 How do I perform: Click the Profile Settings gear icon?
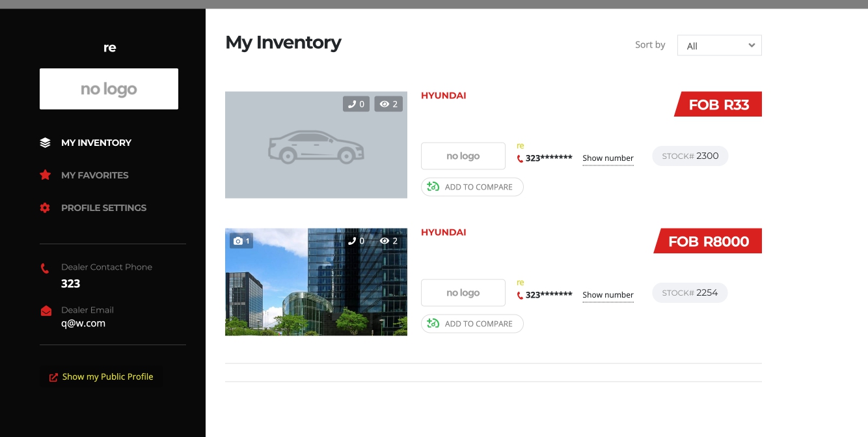[x=45, y=208]
